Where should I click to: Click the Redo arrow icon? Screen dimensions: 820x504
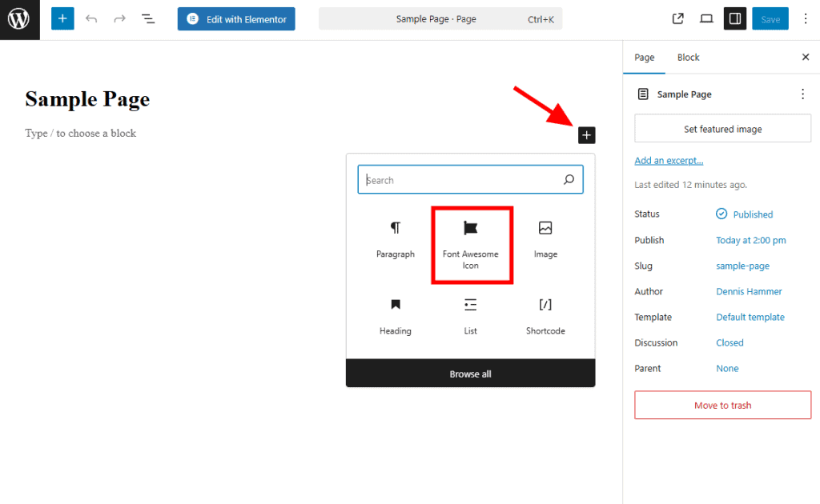click(119, 19)
